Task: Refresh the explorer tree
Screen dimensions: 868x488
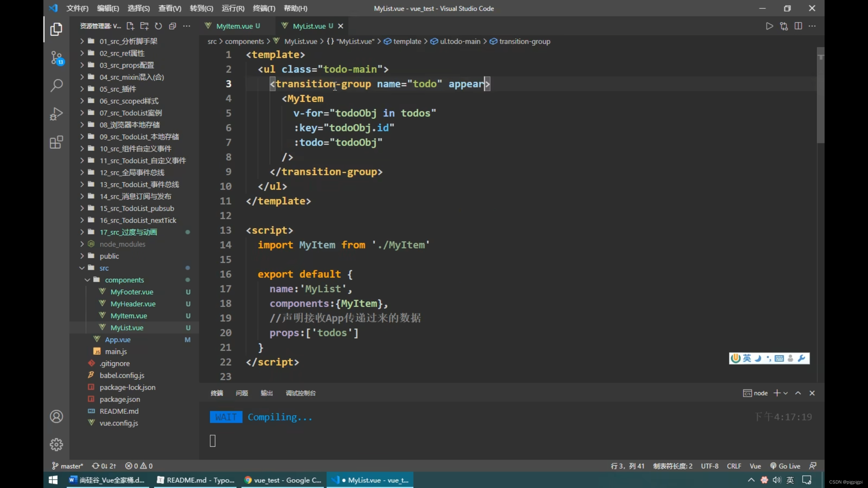Action: pos(158,26)
